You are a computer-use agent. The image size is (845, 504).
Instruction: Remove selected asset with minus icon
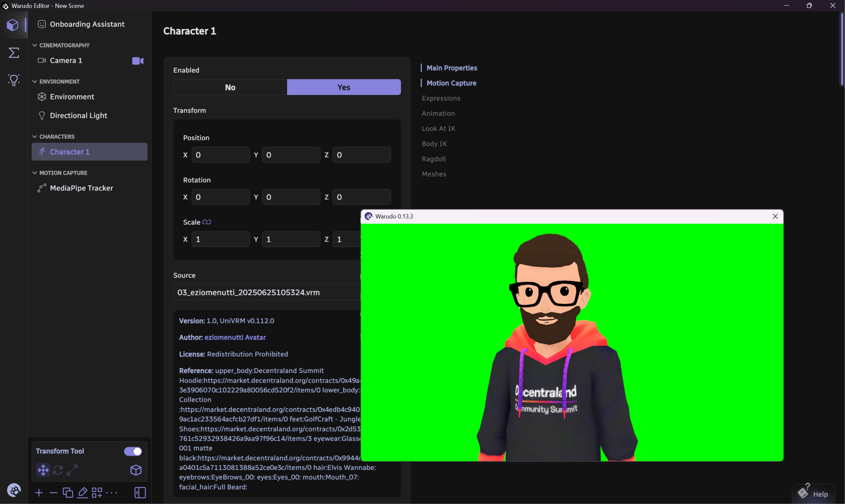tap(53, 492)
